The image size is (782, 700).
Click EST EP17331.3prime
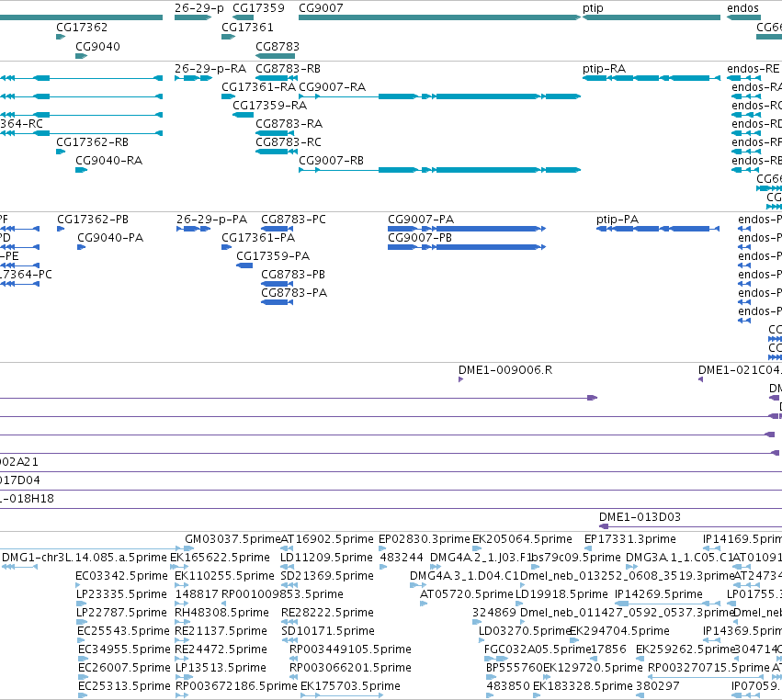click(x=629, y=539)
